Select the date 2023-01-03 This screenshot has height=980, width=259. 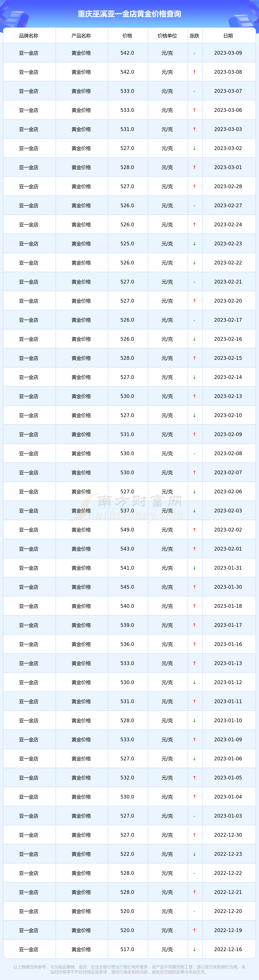(228, 816)
